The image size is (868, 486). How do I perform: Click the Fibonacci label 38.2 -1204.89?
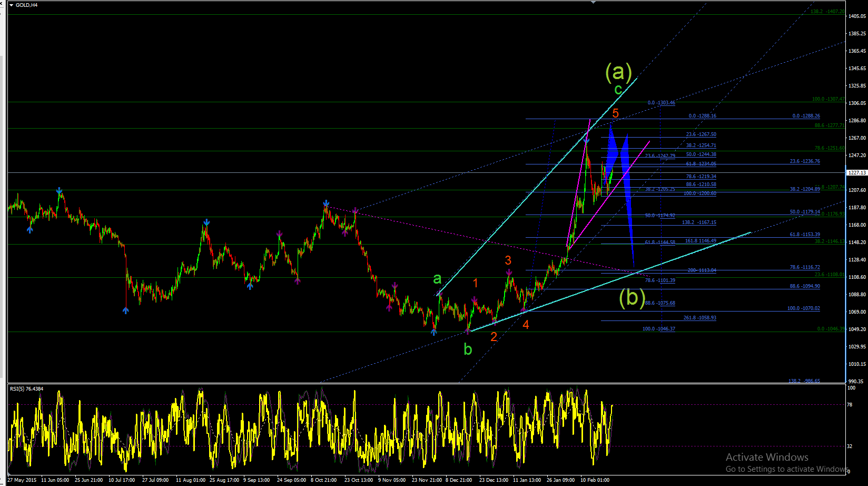pyautogui.click(x=805, y=189)
